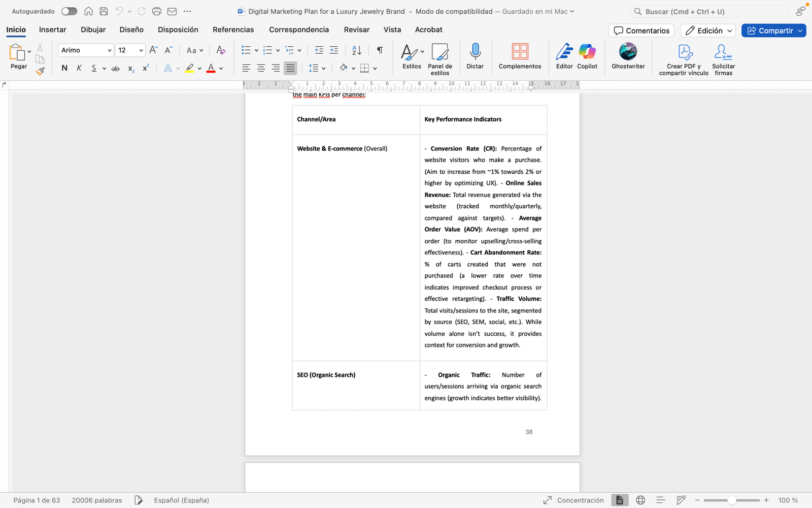Image resolution: width=812 pixels, height=508 pixels.
Task: Open the Comentarios pane
Action: click(641, 30)
